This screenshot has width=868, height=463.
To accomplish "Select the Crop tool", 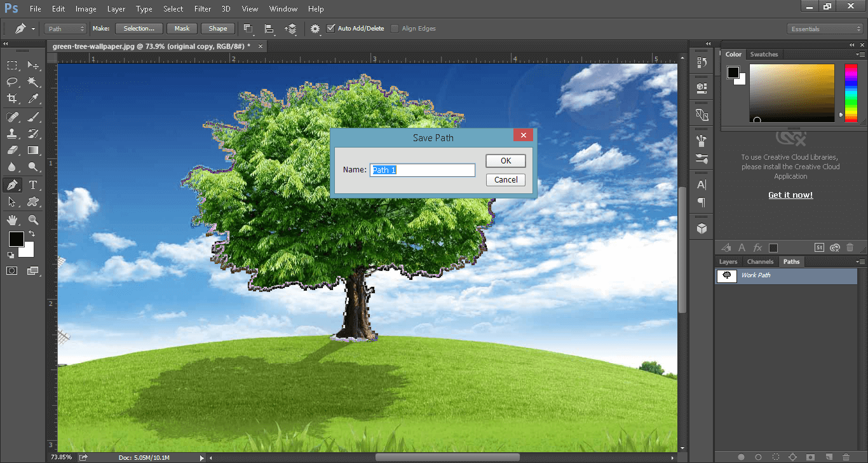I will pos(12,99).
